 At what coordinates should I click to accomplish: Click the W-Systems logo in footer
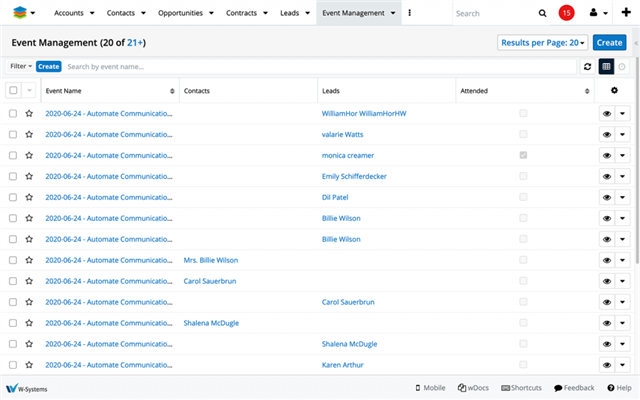(27, 388)
